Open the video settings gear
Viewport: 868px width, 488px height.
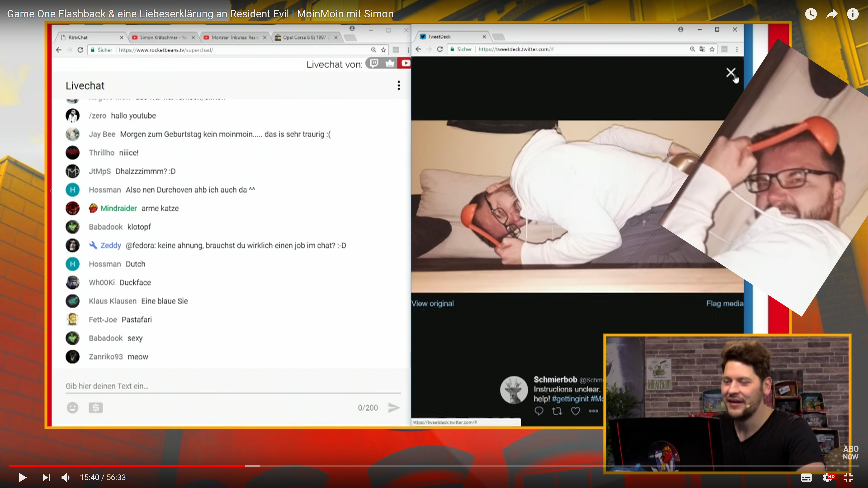tap(828, 478)
